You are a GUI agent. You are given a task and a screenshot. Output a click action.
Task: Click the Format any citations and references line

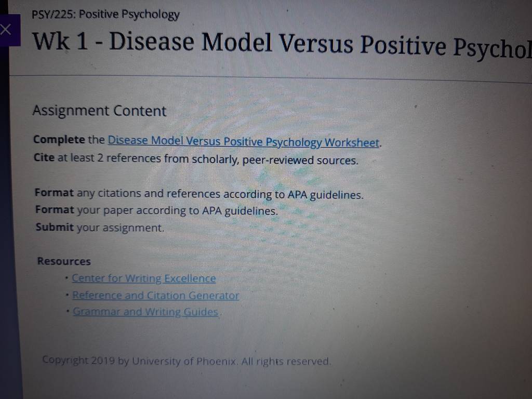(199, 194)
